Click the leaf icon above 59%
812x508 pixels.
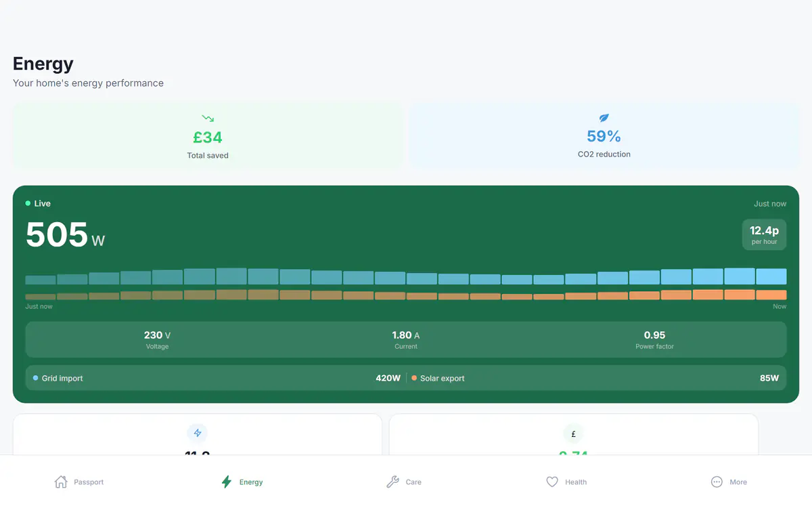tap(604, 118)
